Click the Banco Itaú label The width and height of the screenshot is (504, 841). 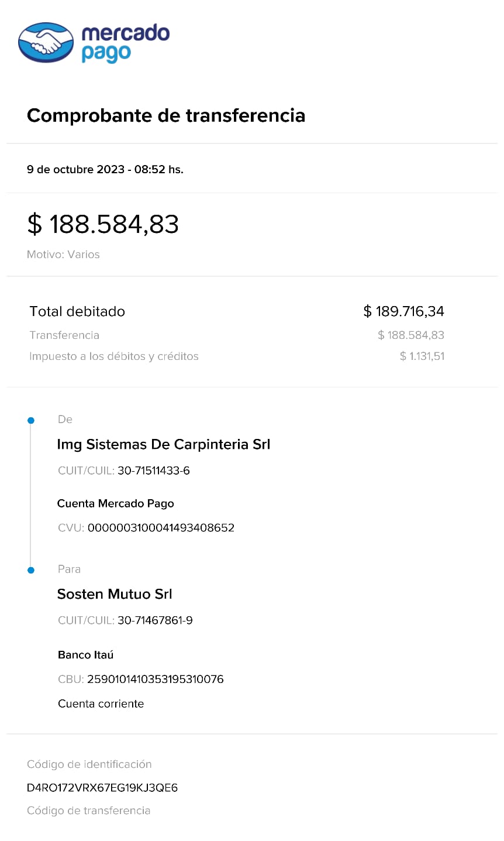pyautogui.click(x=85, y=655)
